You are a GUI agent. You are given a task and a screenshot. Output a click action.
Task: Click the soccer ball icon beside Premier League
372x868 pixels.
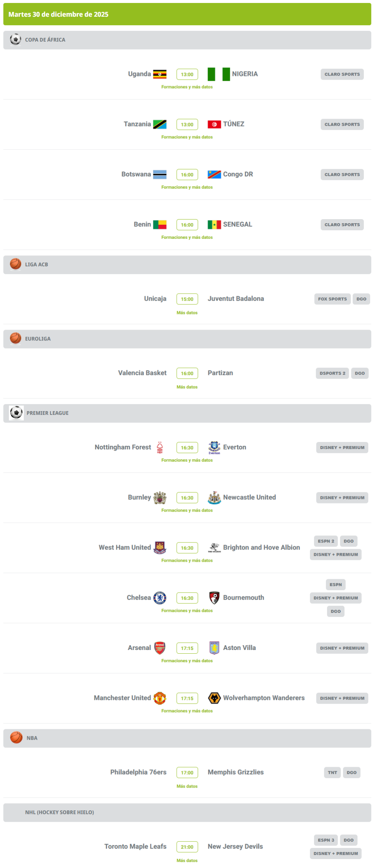tap(16, 413)
